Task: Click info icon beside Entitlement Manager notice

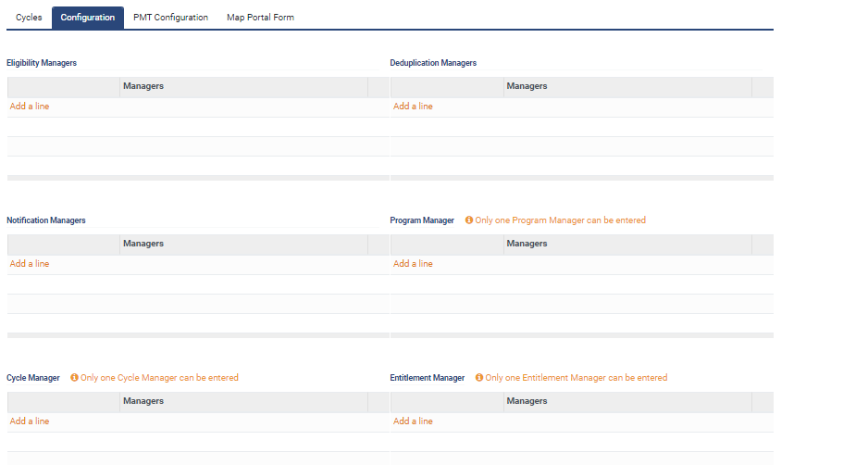Action: pyautogui.click(x=479, y=378)
